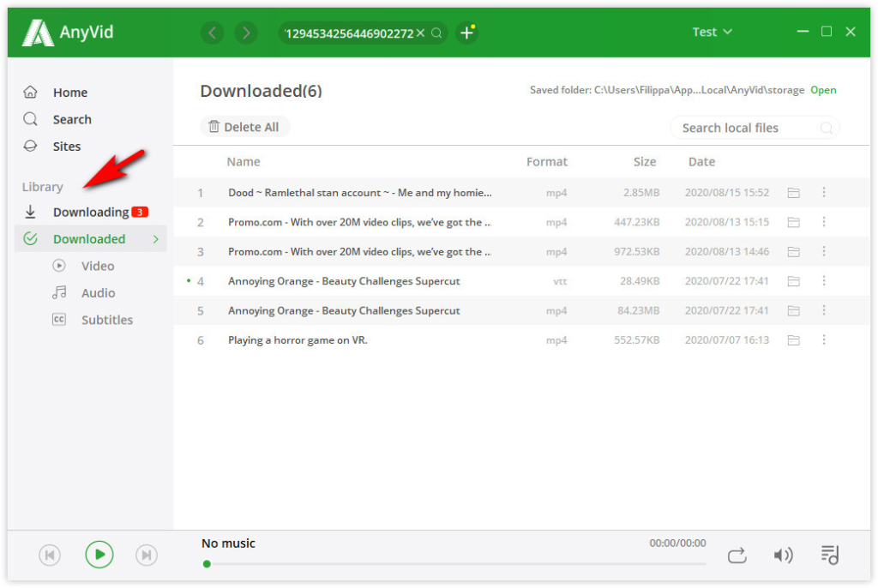Open more options for the 447.23KB Promo.com file
The width and height of the screenshot is (878, 588).
(x=824, y=222)
